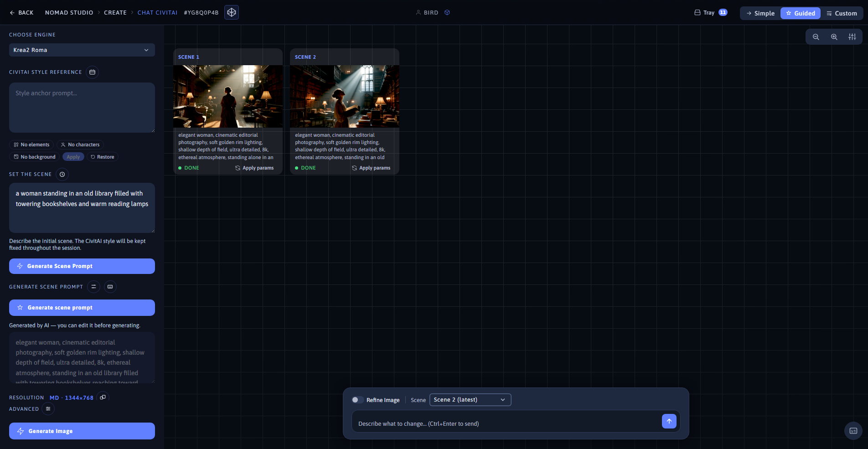Click the Apply chip button
868x449 pixels.
click(73, 157)
